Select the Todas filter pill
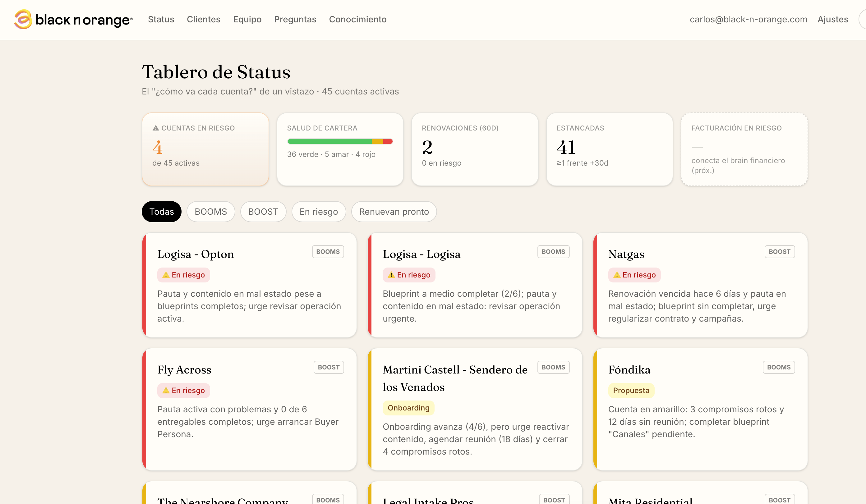 (162, 212)
